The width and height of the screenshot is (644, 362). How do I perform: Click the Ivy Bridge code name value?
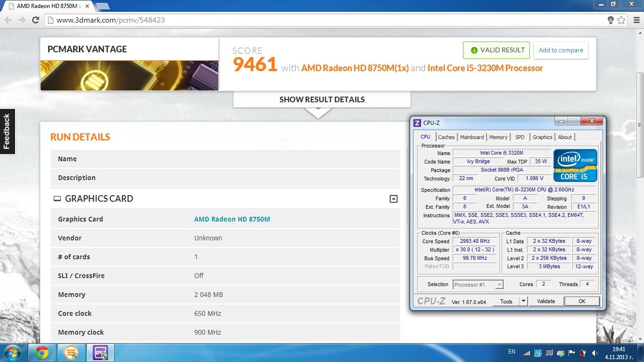[479, 161]
